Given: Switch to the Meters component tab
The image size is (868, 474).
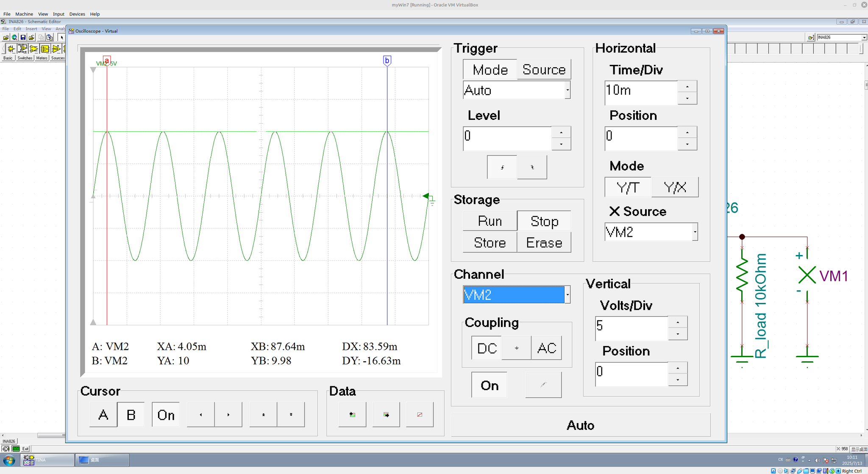Looking at the screenshot, I should click(x=42, y=58).
